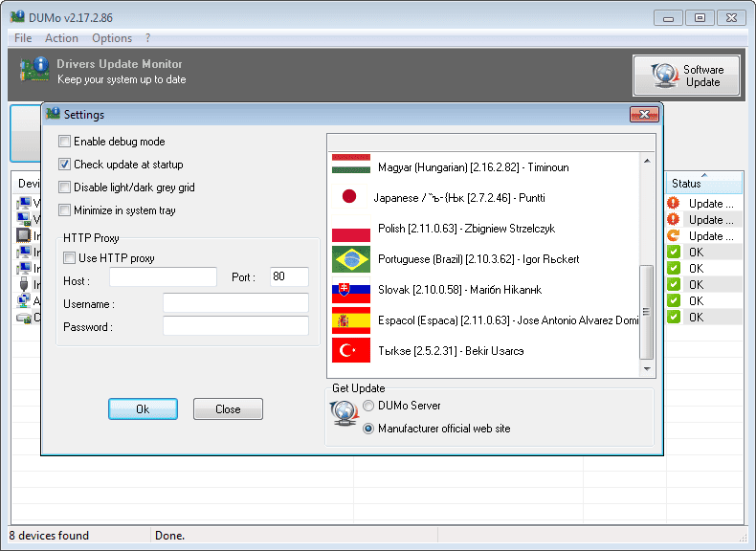Open the Action menu
Screen dimensions: 756x551
point(61,38)
